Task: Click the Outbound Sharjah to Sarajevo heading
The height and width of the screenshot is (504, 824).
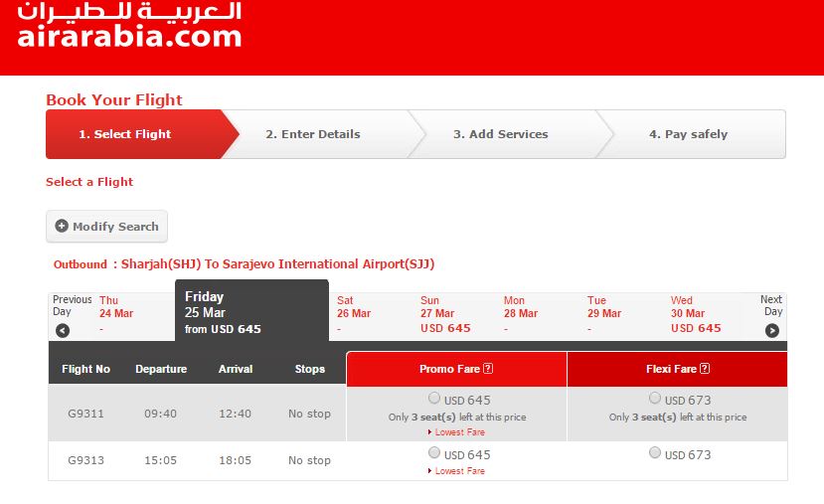Action: point(244,263)
